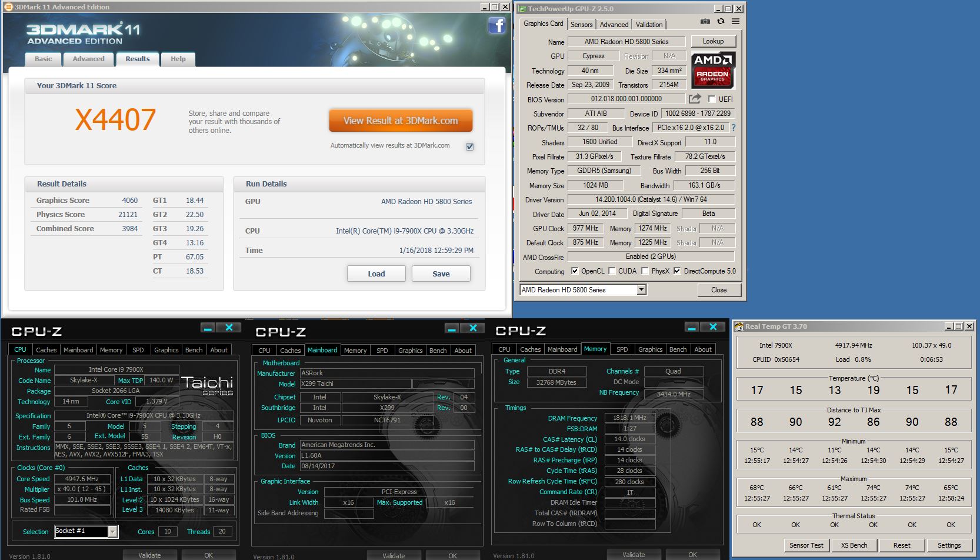
Task: Minimize the CPU-Z Memory window
Action: (692, 328)
